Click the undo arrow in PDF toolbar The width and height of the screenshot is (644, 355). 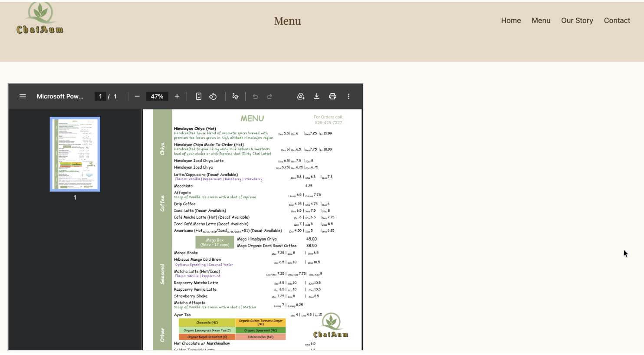click(x=255, y=96)
